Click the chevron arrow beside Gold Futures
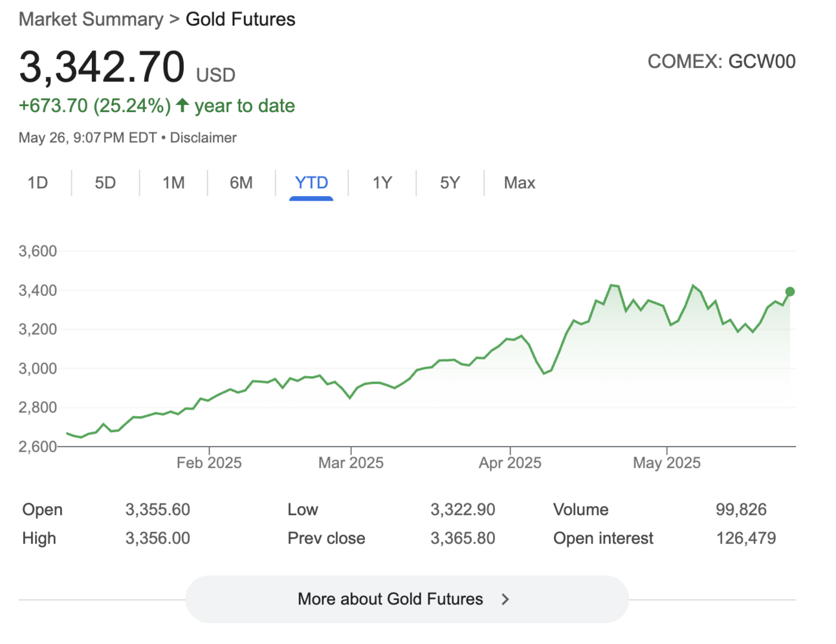Screen dimensions: 836x644 505,599
